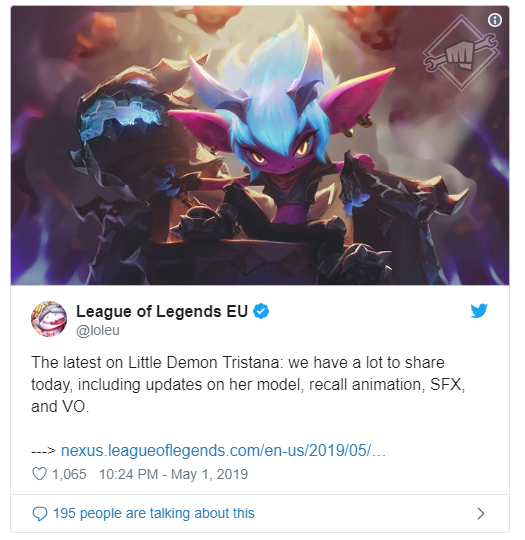This screenshot has width=525, height=540.
Task: Expand the conversation with the right chevron
Action: coord(481,513)
